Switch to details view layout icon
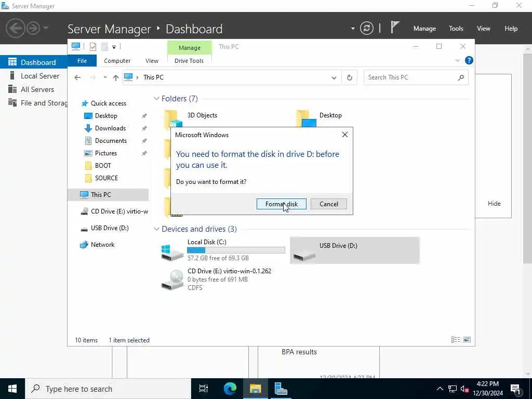 click(455, 340)
